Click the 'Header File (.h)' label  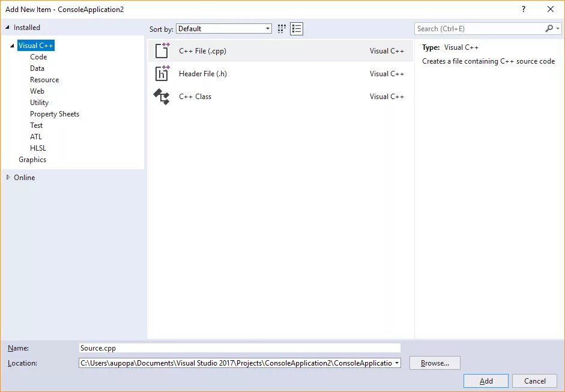[202, 73]
